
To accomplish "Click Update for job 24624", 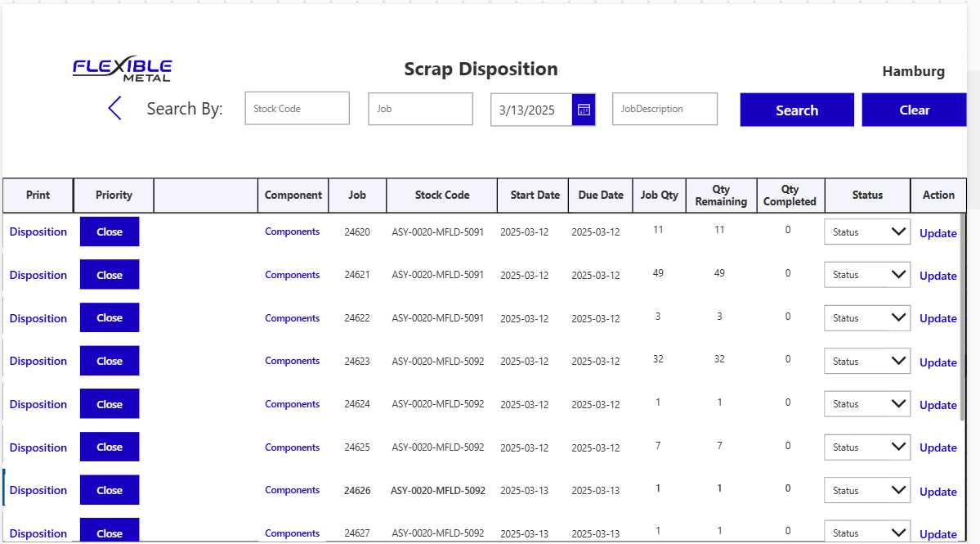I will click(x=937, y=405).
